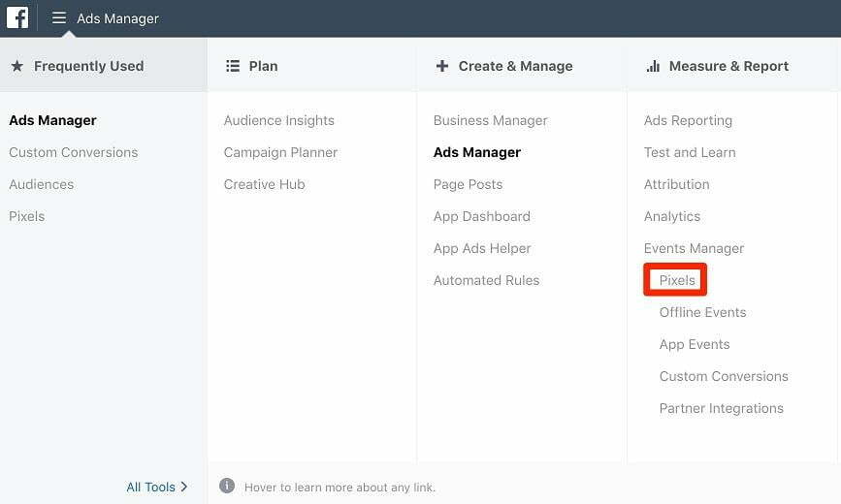This screenshot has width=841, height=504.
Task: Open Offline Events
Action: click(x=702, y=313)
